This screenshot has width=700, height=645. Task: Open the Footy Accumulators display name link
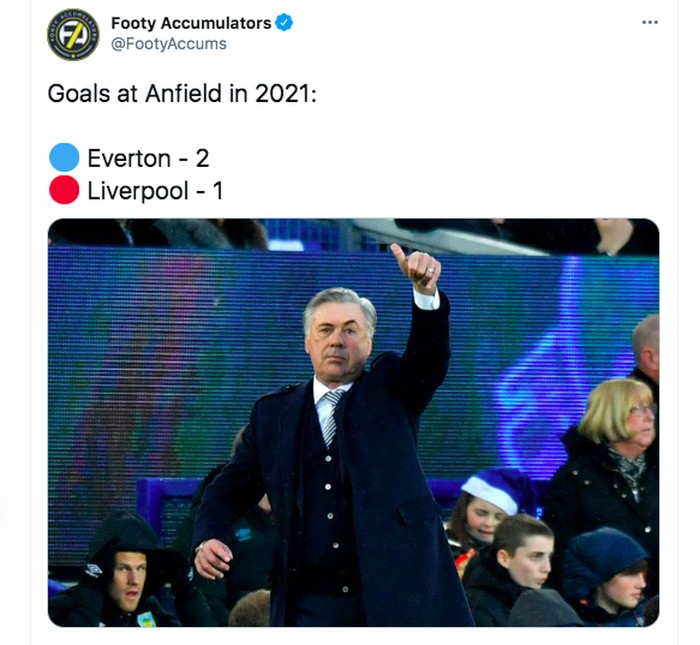click(191, 23)
